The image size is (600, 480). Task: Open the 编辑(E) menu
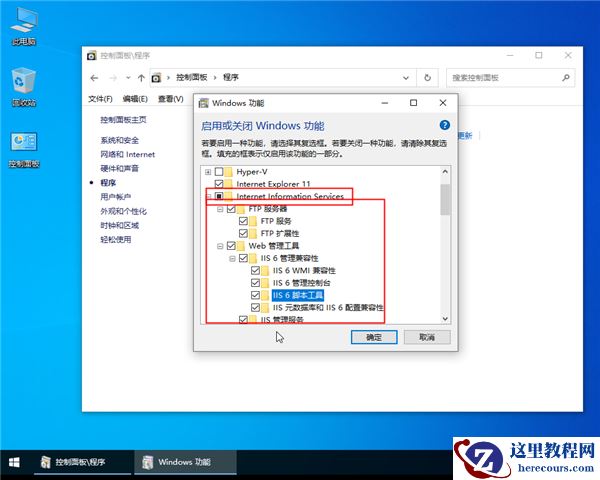[135, 99]
